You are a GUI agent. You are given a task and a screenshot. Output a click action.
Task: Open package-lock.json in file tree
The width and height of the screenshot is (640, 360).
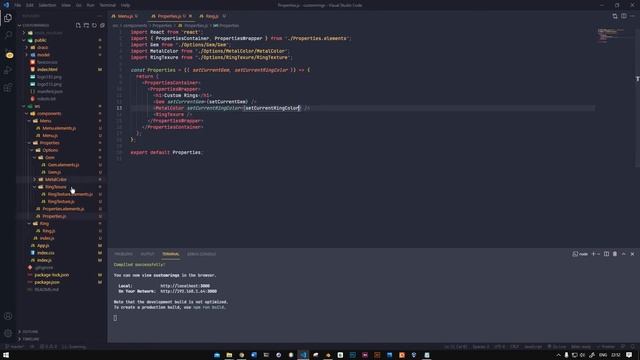pos(51,275)
